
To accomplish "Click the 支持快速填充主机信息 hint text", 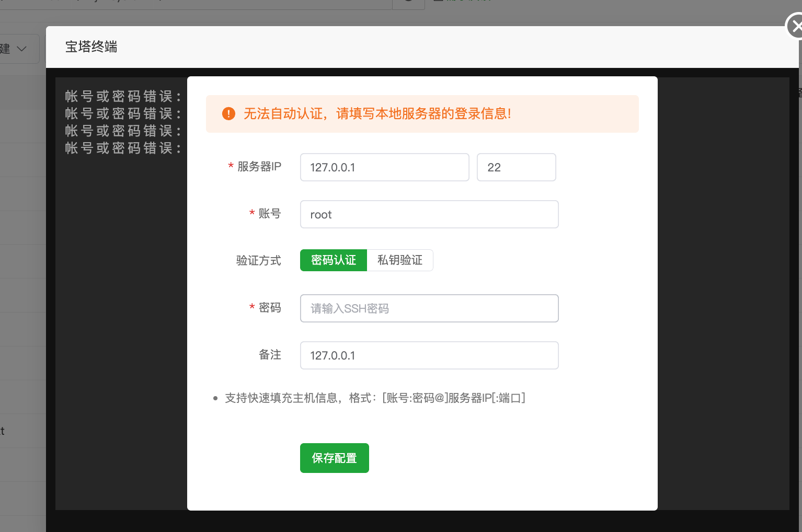I will 375,398.
